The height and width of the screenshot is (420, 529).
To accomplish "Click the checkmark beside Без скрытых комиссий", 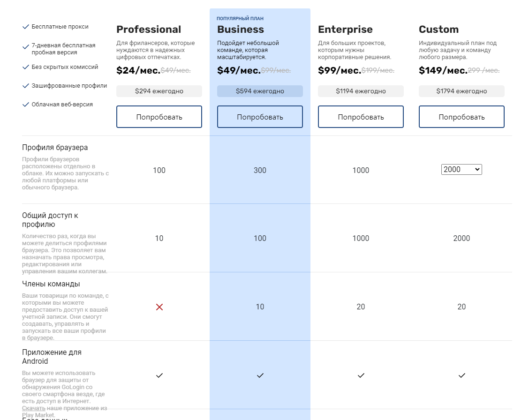I will pyautogui.click(x=26, y=67).
